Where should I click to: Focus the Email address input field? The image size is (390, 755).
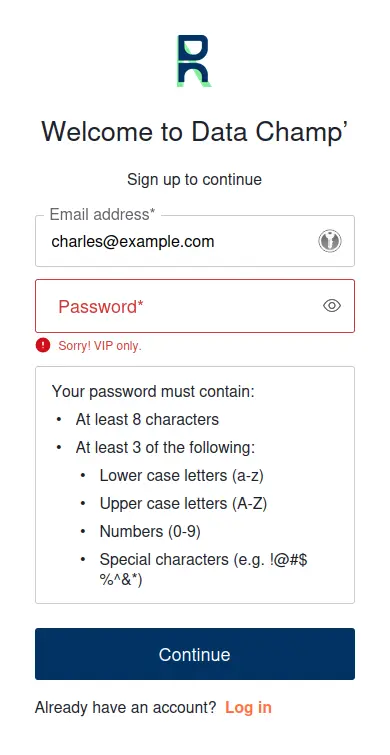point(195,241)
